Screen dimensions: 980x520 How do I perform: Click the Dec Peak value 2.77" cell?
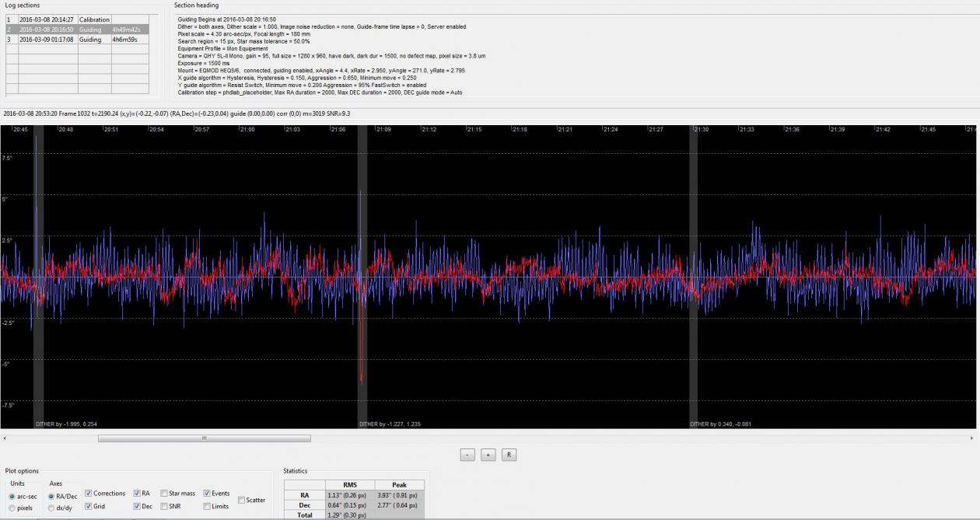point(399,504)
